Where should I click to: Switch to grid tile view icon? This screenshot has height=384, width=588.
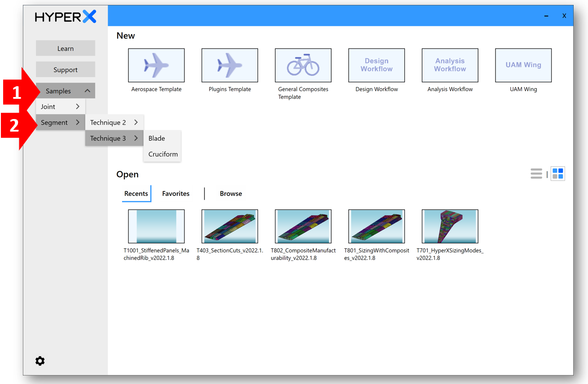558,173
